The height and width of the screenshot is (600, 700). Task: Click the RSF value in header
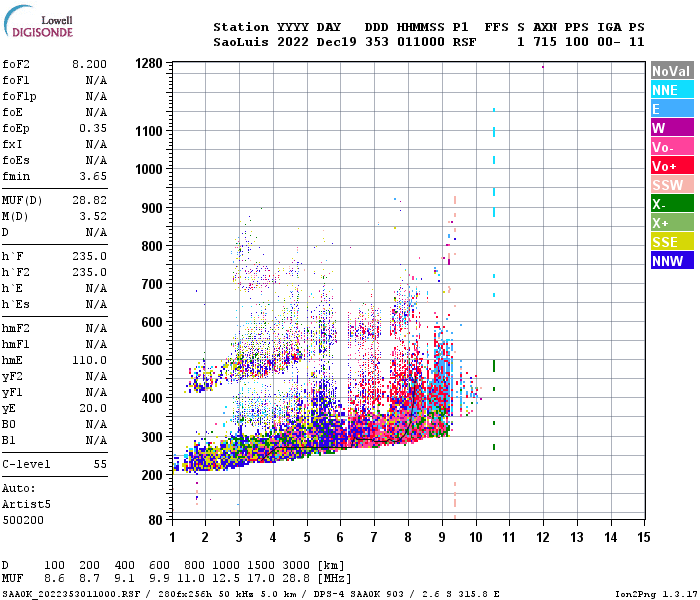tap(464, 42)
